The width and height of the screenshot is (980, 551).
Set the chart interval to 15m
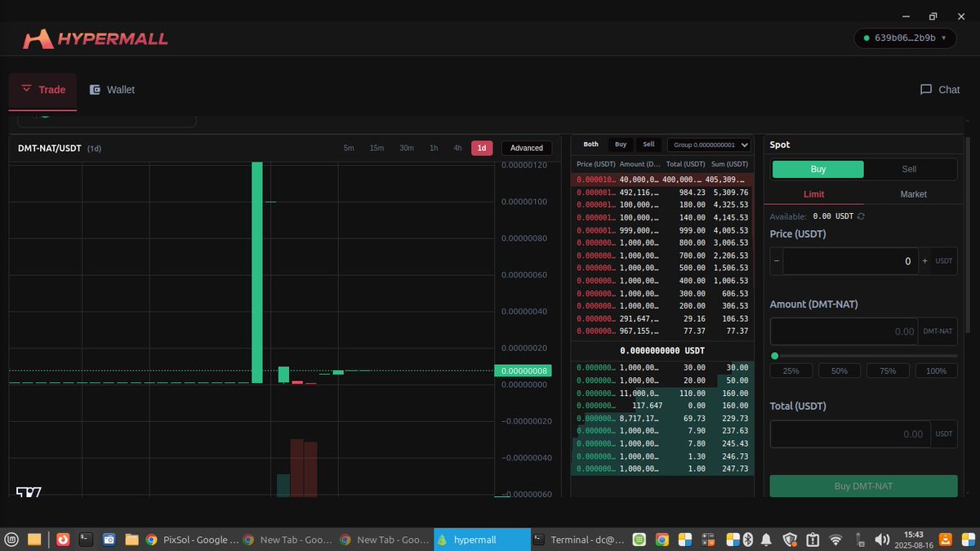(376, 148)
